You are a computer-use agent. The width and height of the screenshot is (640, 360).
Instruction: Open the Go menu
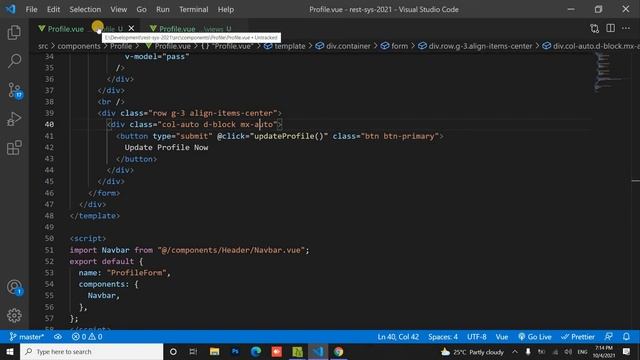pos(141,9)
